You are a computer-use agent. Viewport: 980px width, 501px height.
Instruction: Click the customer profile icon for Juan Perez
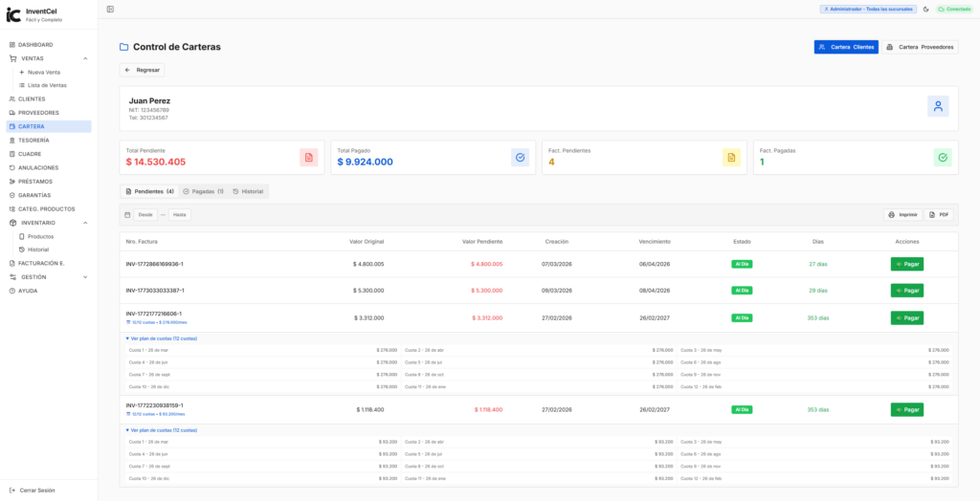coord(938,106)
